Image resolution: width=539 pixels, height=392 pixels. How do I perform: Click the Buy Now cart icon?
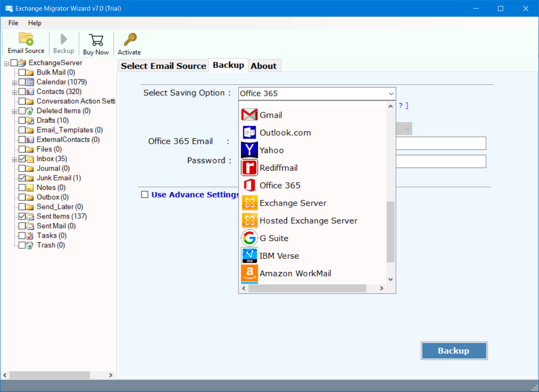point(96,40)
